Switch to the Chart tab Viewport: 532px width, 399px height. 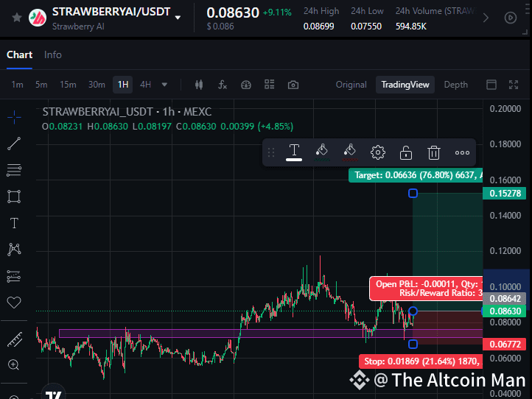tap(19, 55)
